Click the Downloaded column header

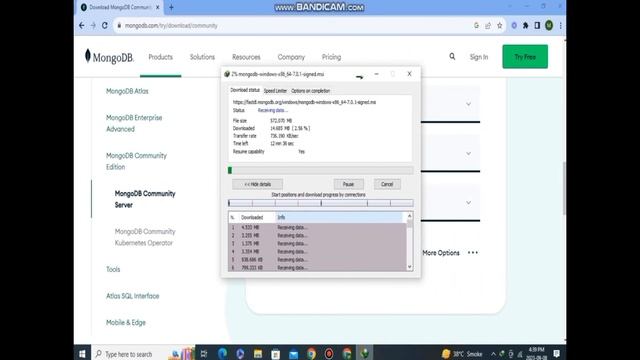(x=252, y=217)
